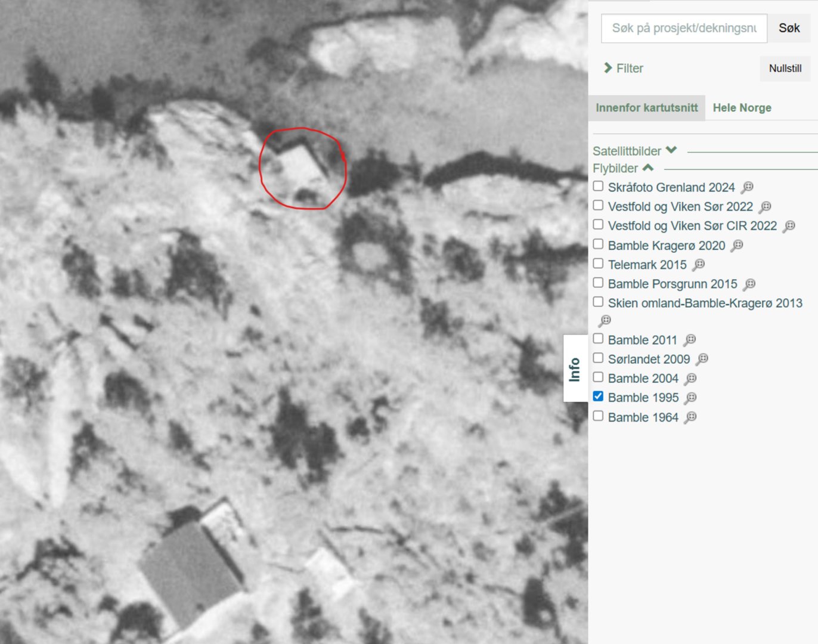Screen dimensions: 818x644
Task: Enable the Bamble 1964 aerial photos
Action: [x=599, y=416]
